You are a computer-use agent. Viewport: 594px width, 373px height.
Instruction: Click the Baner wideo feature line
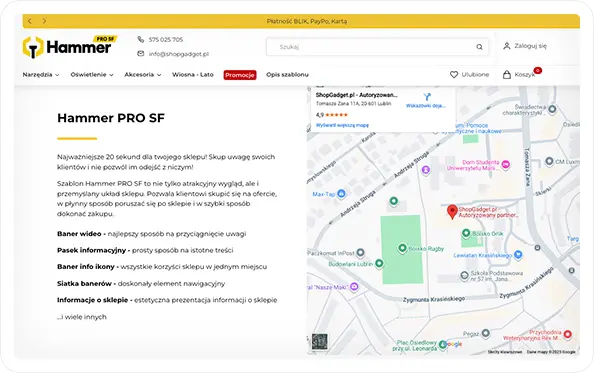point(152,234)
